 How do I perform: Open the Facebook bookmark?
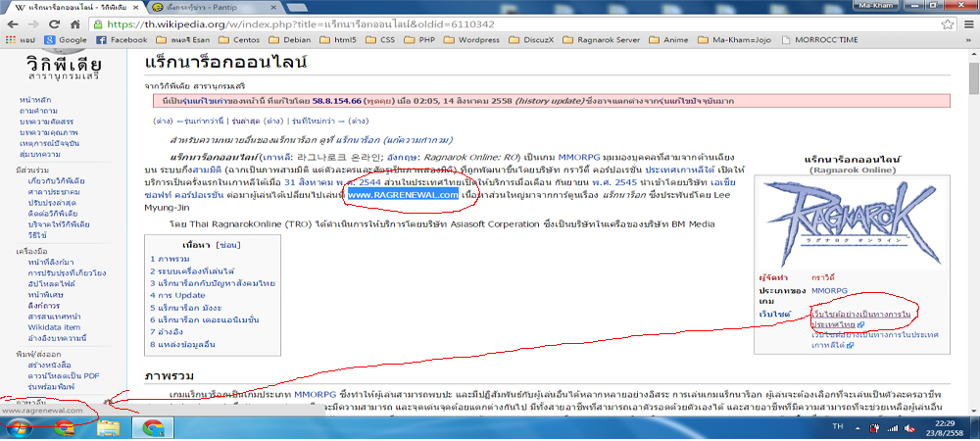(122, 40)
